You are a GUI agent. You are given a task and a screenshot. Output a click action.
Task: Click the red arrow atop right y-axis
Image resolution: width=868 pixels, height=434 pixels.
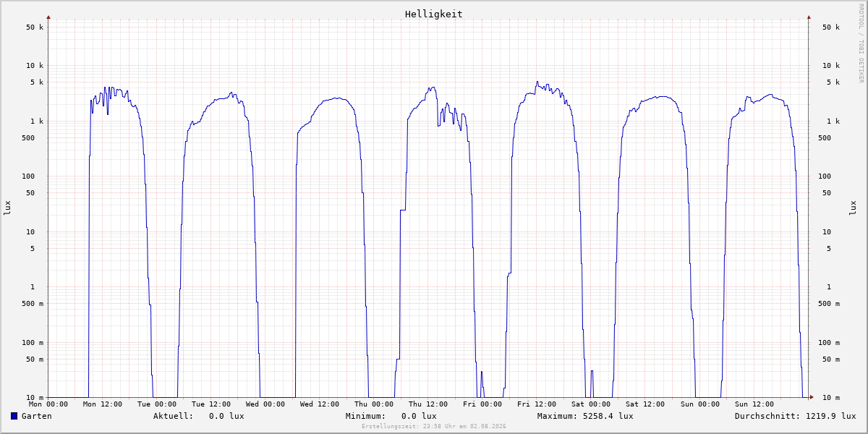click(x=809, y=17)
